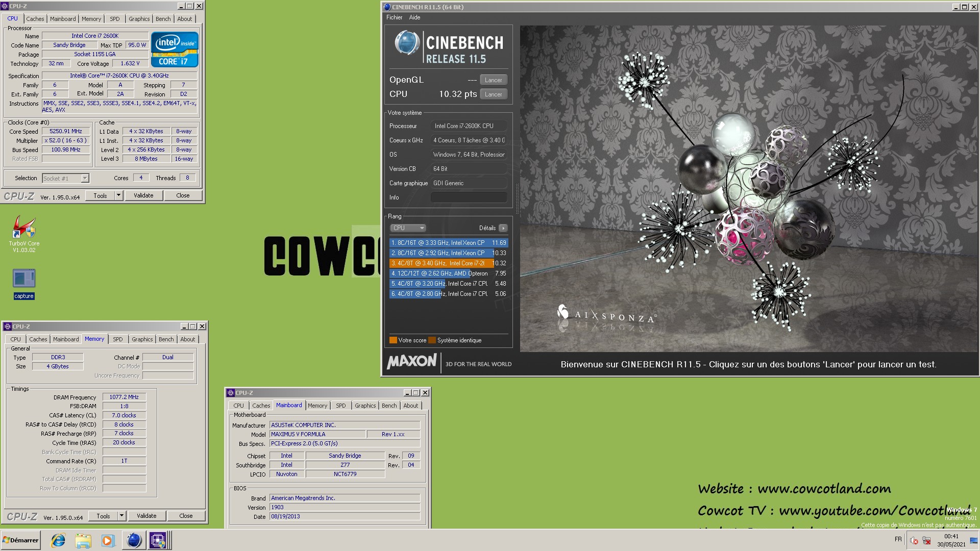
Task: Click Validate in top CPU-Z window
Action: (x=143, y=195)
